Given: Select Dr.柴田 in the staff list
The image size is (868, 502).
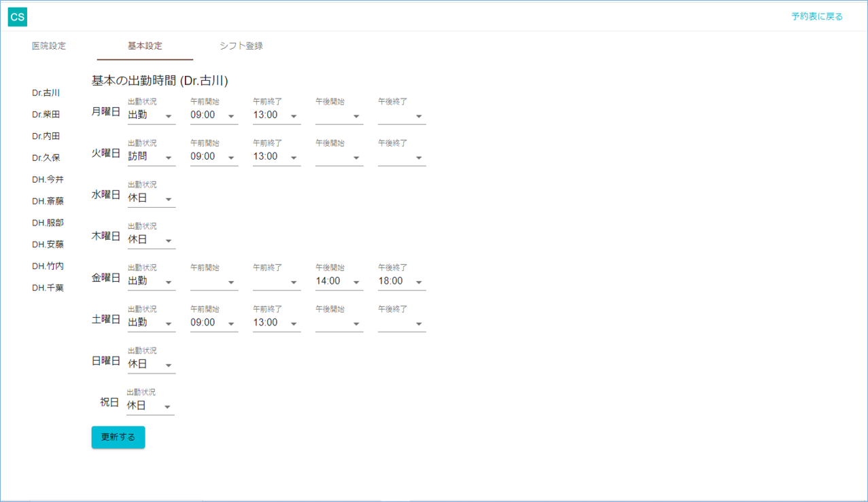Looking at the screenshot, I should 46,115.
